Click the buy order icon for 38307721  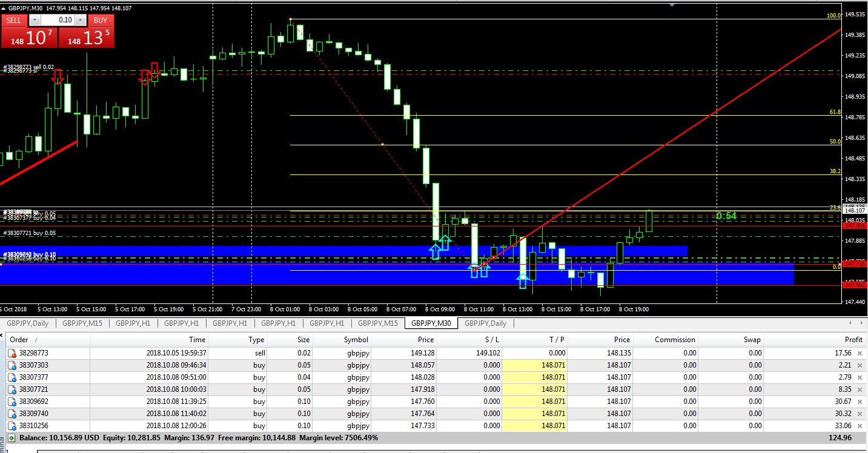pyautogui.click(x=12, y=389)
